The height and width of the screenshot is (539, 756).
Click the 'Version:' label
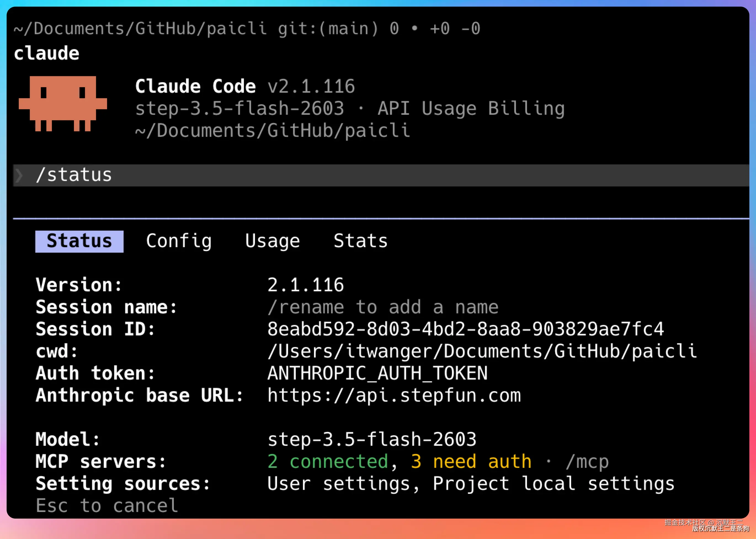point(79,285)
